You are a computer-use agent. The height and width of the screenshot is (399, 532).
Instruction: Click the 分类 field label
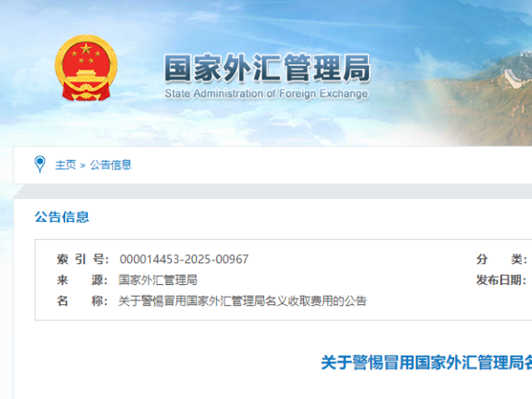point(501,259)
